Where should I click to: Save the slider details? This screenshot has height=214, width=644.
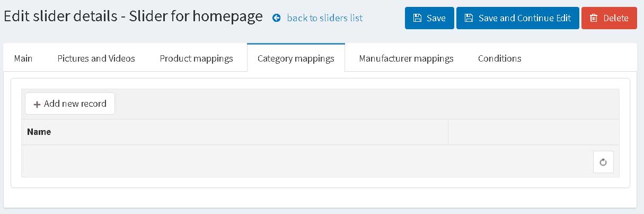pos(429,18)
